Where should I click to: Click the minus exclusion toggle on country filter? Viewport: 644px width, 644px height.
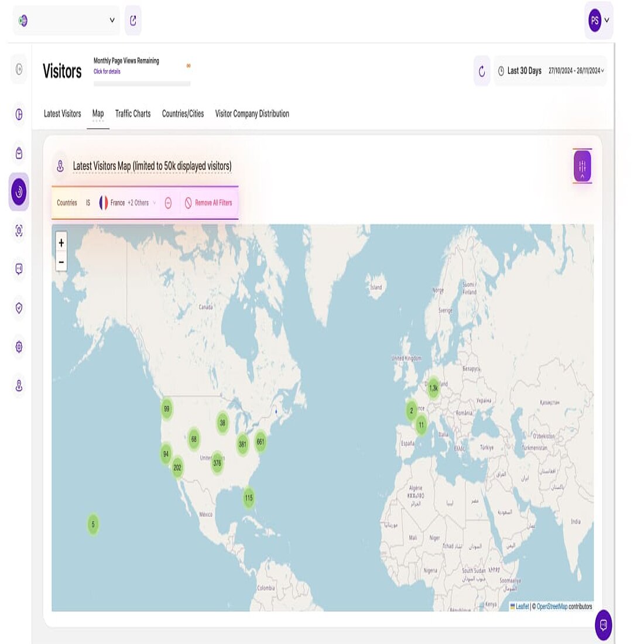[x=168, y=202]
